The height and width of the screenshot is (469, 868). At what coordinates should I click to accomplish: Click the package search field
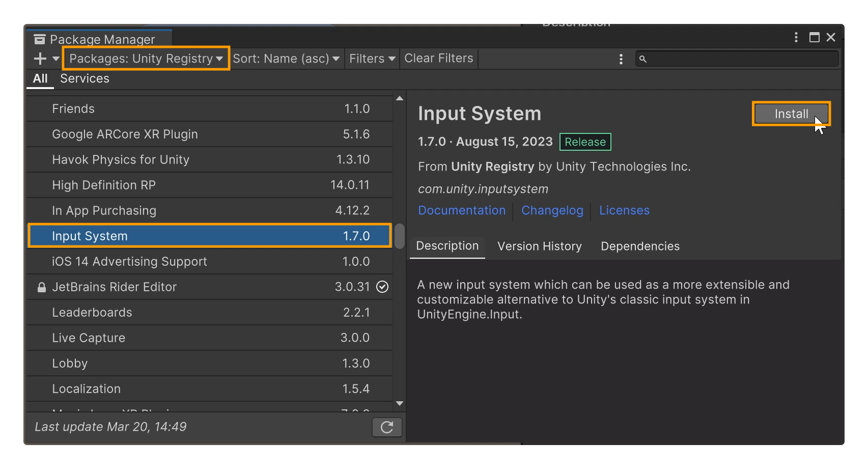pos(737,59)
